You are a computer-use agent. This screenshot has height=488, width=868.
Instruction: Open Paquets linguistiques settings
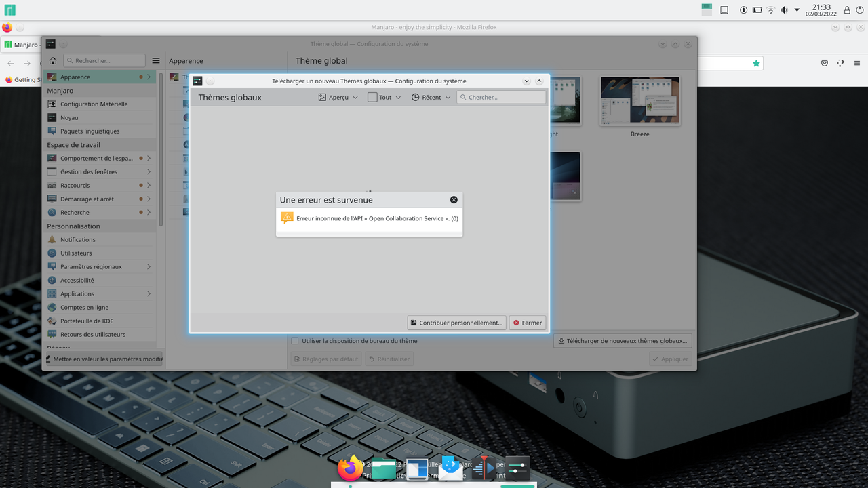tap(100, 131)
